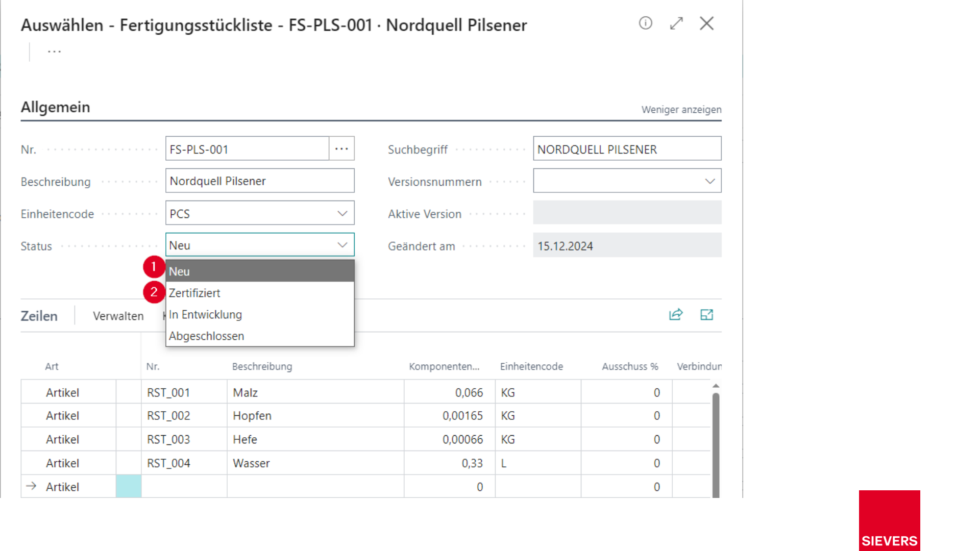The width and height of the screenshot is (980, 551).
Task: Click the Beschreibung column header
Action: coord(262,366)
